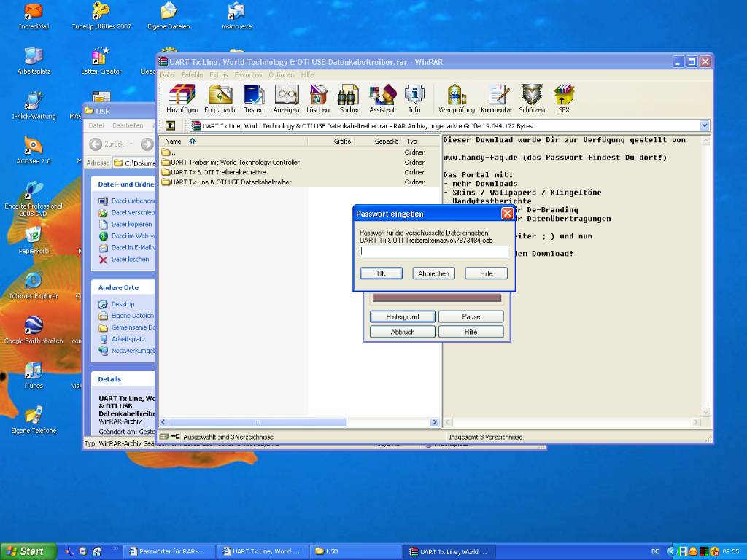Sort the file list by the Größe column
The width and height of the screenshot is (747, 560).
point(331,141)
